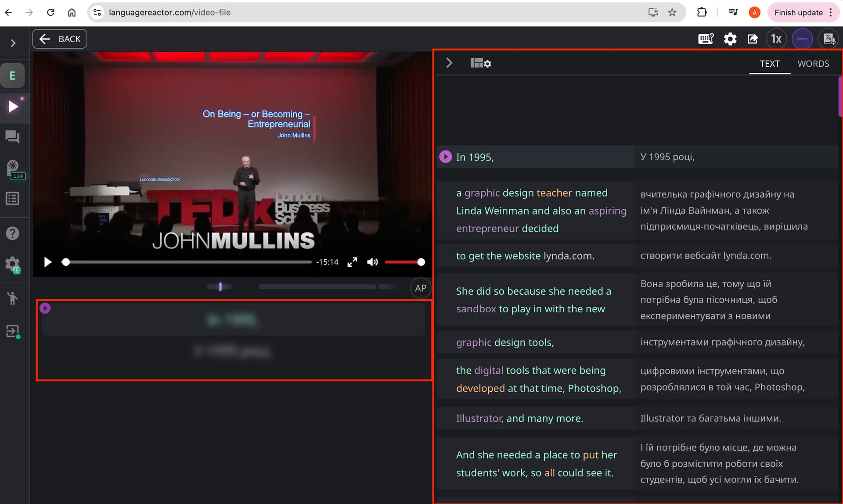The image size is (843, 504).
Task: Change 1x playback speed setting
Action: pyautogui.click(x=776, y=39)
